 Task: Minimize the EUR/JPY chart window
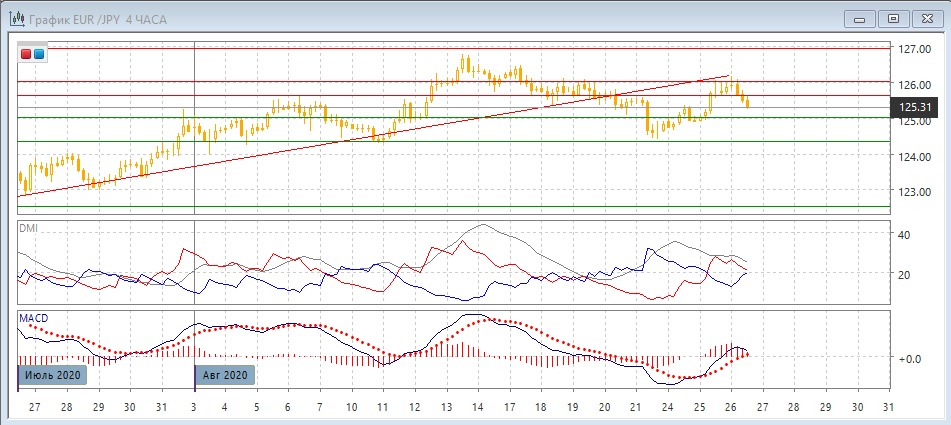pyautogui.click(x=862, y=18)
